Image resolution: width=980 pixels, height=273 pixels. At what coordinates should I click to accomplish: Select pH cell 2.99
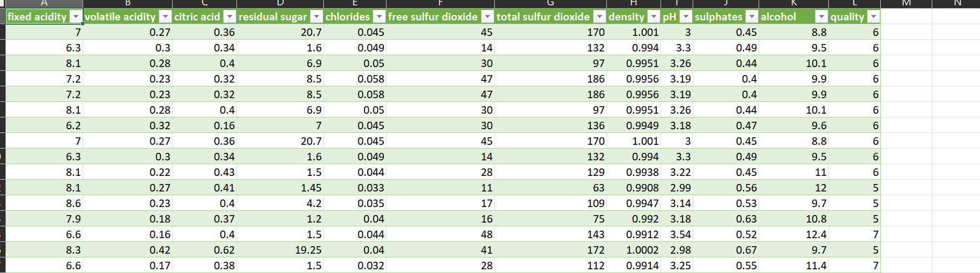click(x=677, y=188)
